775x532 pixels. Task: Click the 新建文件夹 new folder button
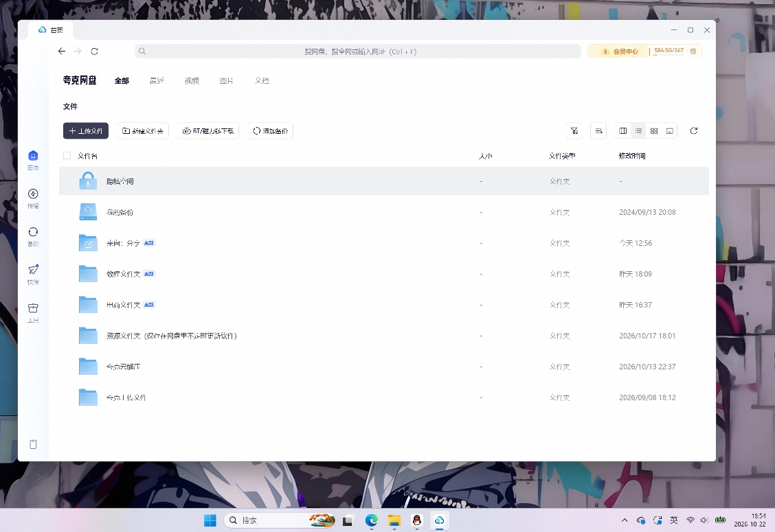(143, 131)
